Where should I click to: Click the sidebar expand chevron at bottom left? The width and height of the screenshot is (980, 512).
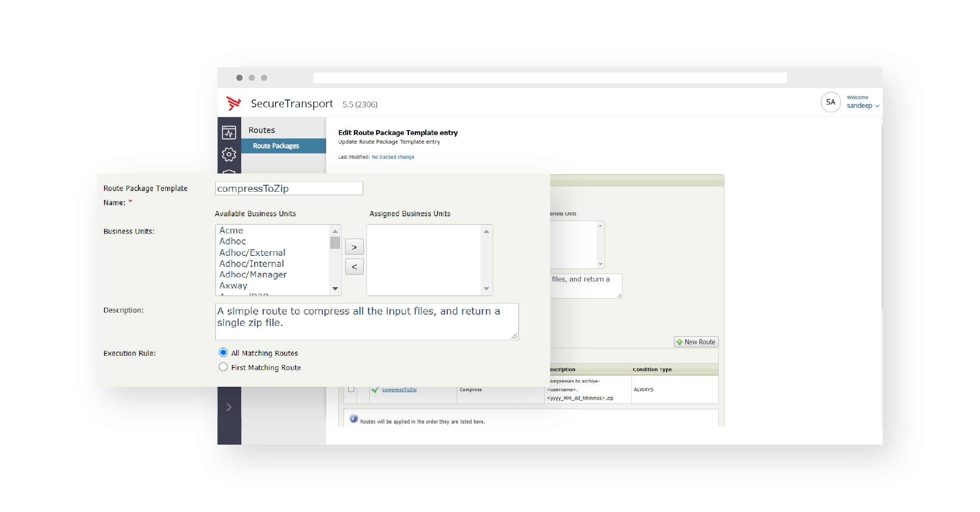[x=229, y=407]
